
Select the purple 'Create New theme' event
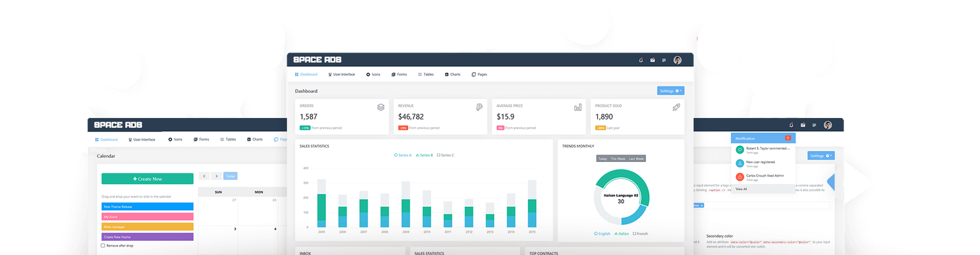click(x=147, y=237)
